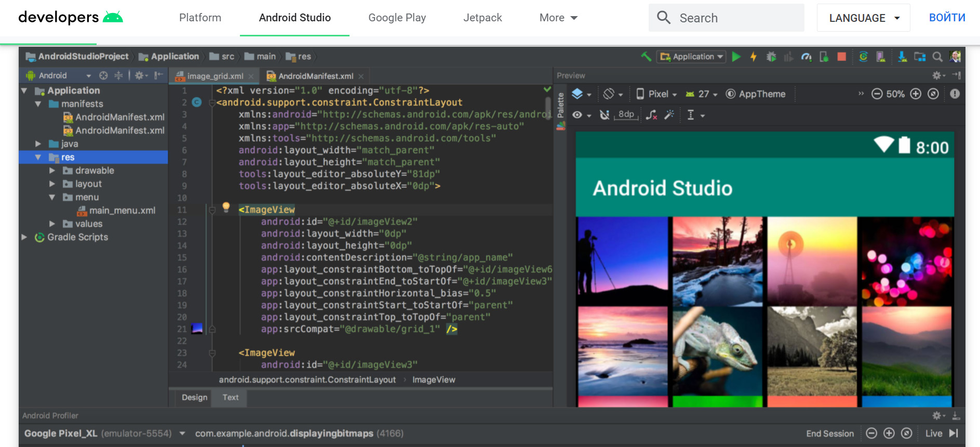Open the API 27 version dropdown
980x447 pixels.
point(702,94)
